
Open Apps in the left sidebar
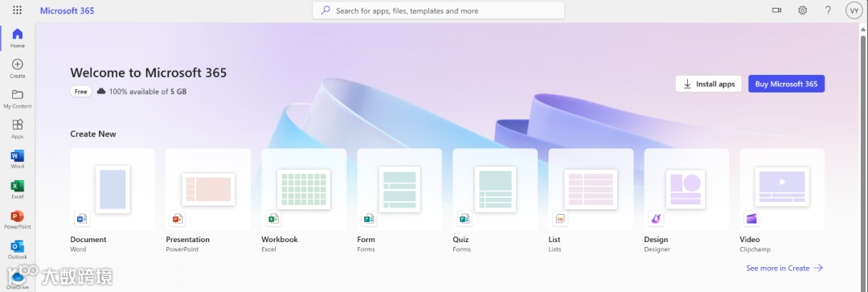pyautogui.click(x=17, y=129)
